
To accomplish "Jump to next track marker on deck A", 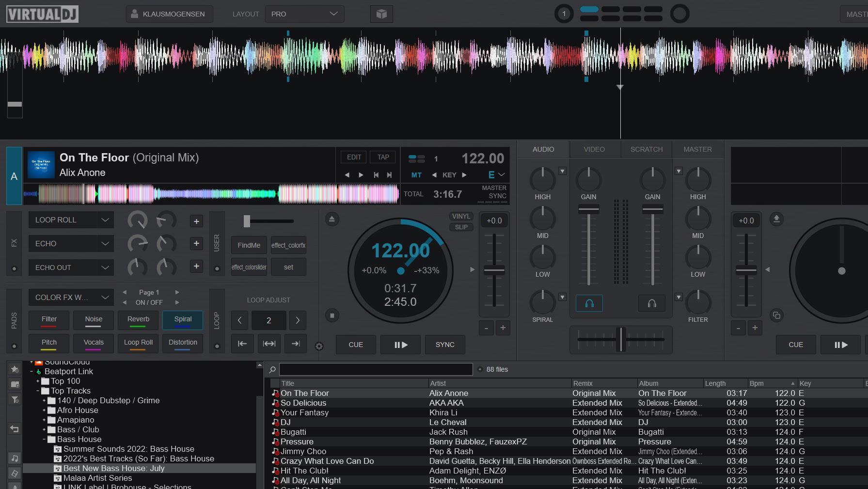I will tap(389, 175).
